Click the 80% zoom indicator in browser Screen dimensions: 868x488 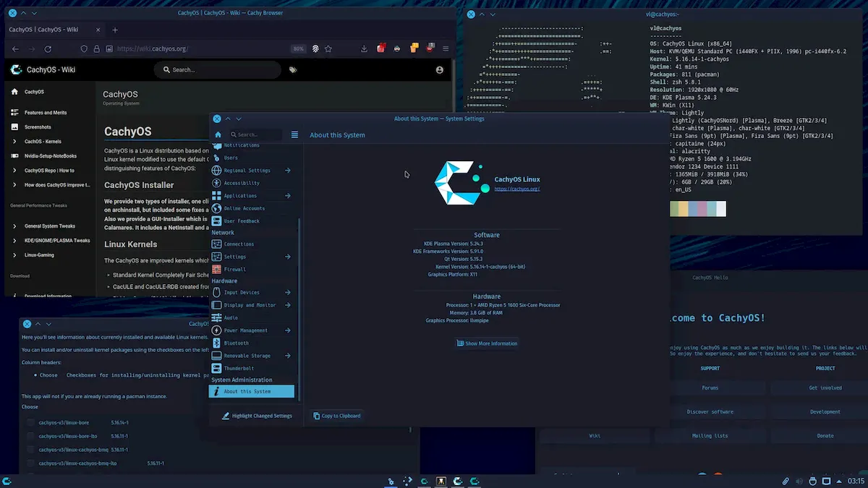point(298,49)
